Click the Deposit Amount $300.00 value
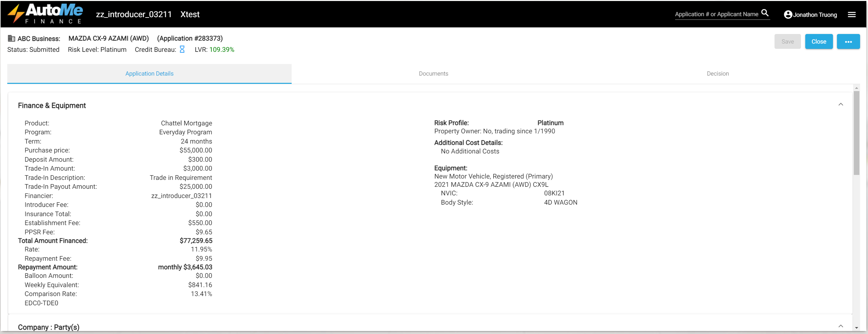The width and height of the screenshot is (868, 334). [x=200, y=160]
